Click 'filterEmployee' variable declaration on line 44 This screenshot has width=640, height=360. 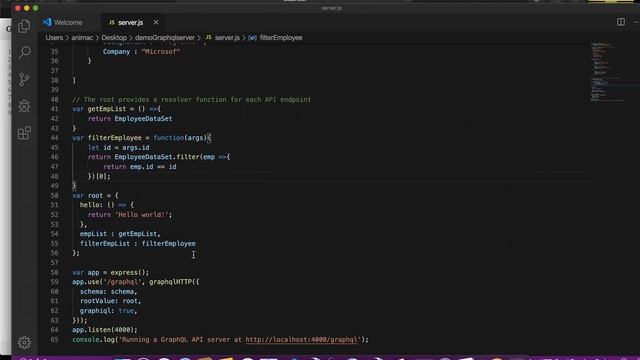115,138
